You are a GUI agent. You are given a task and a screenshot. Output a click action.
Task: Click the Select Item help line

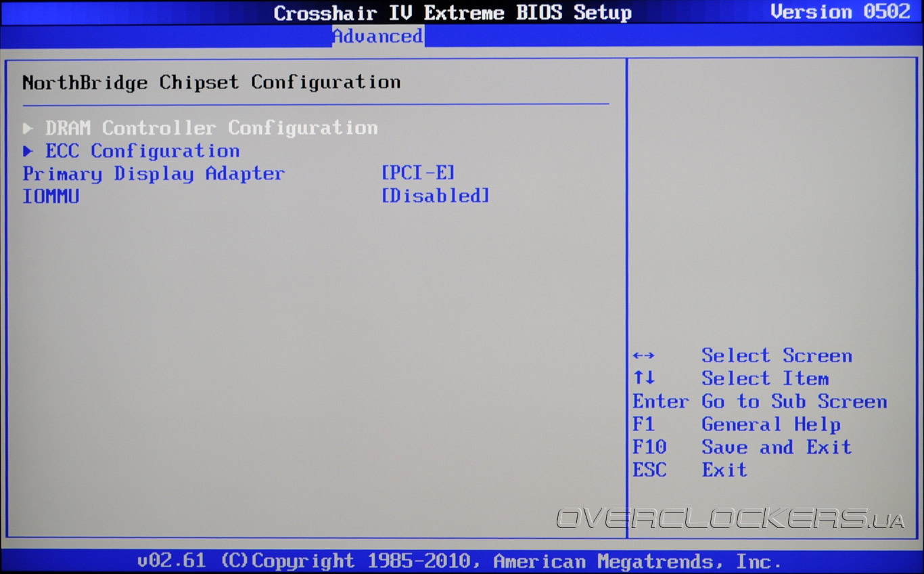[765, 379]
